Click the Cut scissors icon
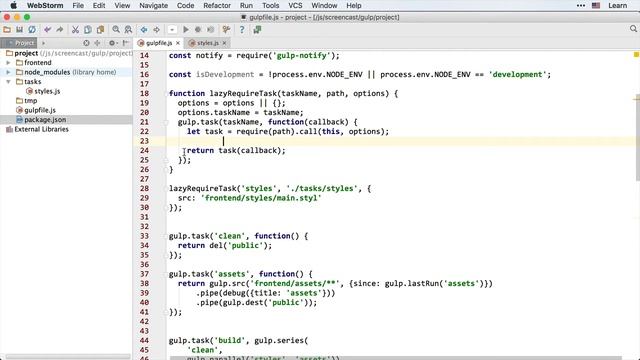This screenshot has height=360, width=640. pyautogui.click(x=75, y=29)
